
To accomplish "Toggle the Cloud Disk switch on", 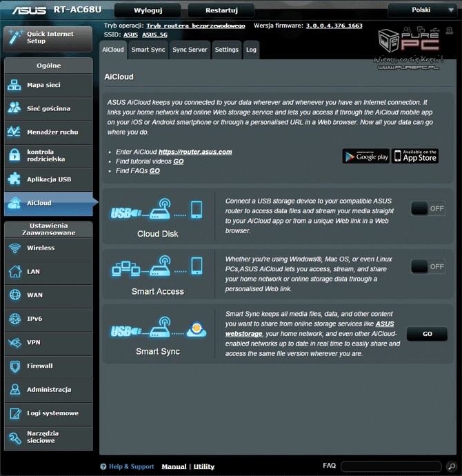I will click(428, 208).
